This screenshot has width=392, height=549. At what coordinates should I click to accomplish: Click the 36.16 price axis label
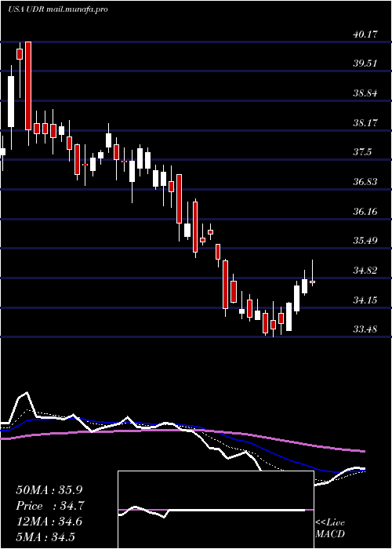tap(365, 212)
